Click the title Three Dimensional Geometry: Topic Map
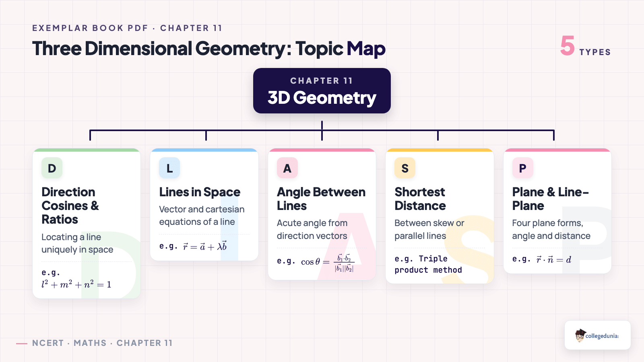Viewport: 644px width, 362px height. (x=209, y=49)
